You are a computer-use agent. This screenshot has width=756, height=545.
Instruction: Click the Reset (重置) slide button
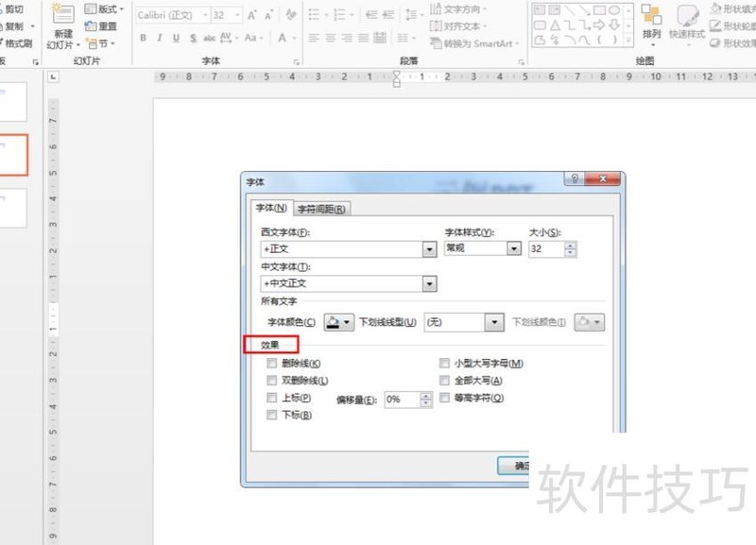101,26
